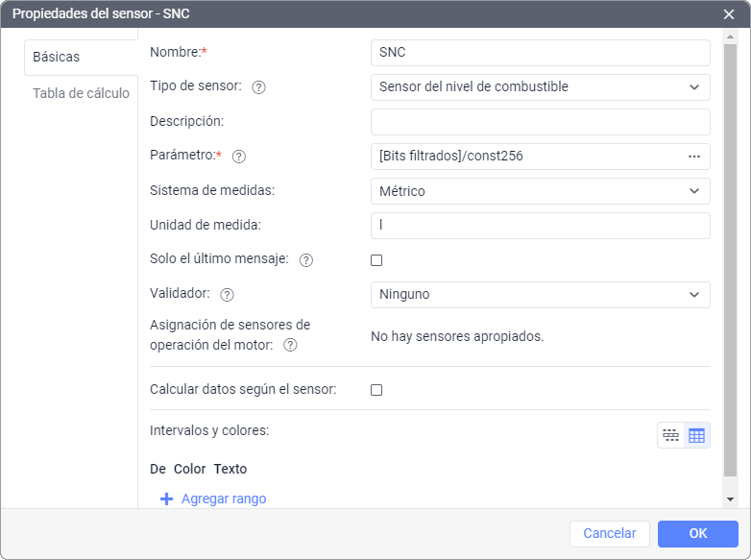Image resolution: width=751 pixels, height=560 pixels.
Task: Select the Básicas tab
Action: point(57,57)
